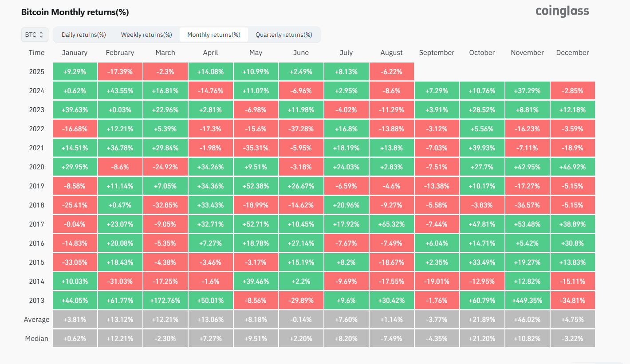The image size is (630, 364).
Task: Select the Average October +21.89% cell
Action: click(x=482, y=319)
